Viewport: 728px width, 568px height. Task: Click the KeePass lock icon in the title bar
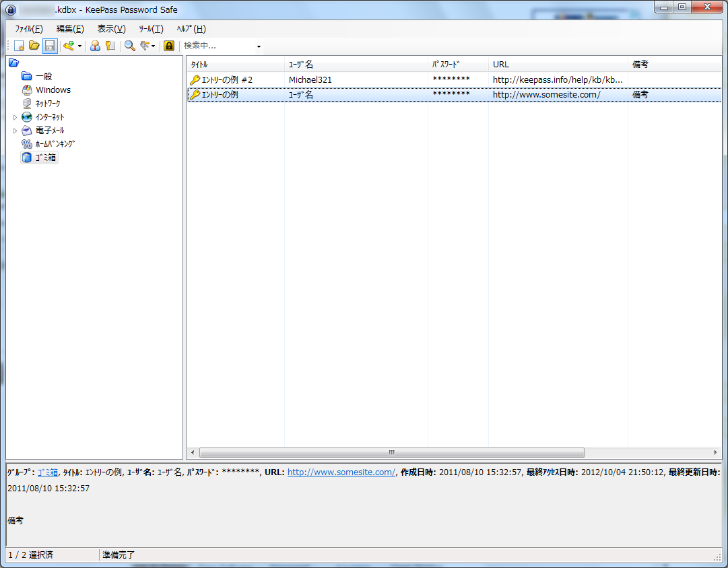coord(11,9)
